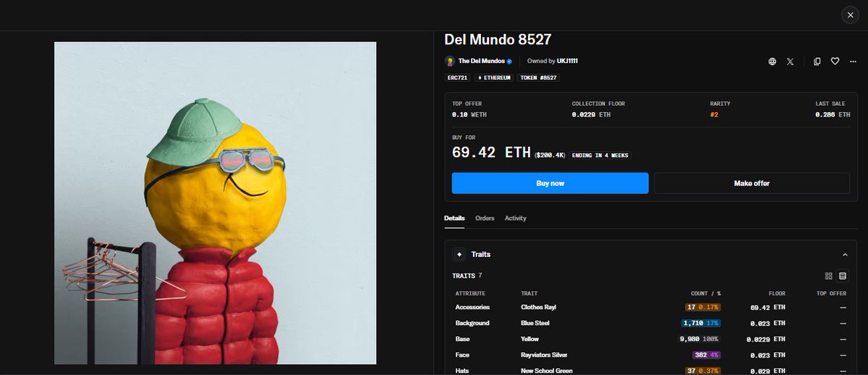The image size is (868, 375).
Task: Click the rarity rank #2 value
Action: pyautogui.click(x=714, y=114)
